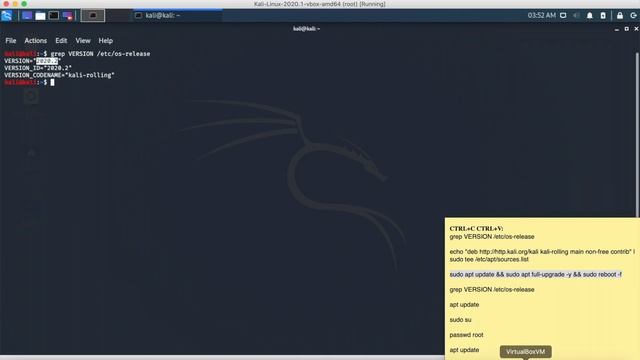Image resolution: width=640 pixels, height=360 pixels.
Task: Click the second grep VERSION line in the sticky note
Action: (492, 289)
